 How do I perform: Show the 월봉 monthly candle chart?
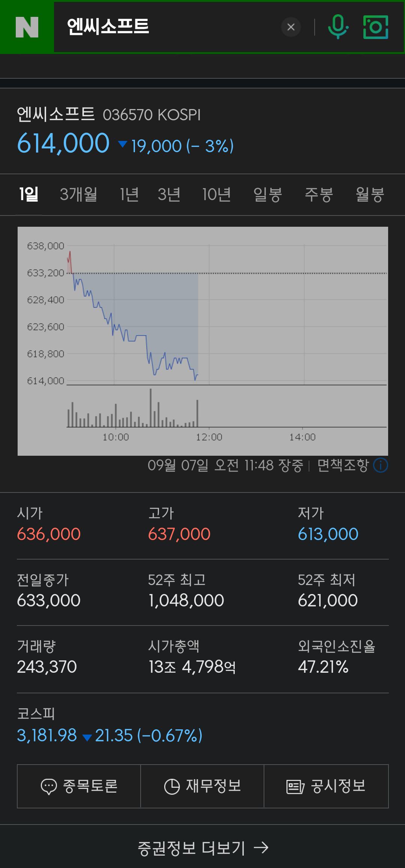point(370,195)
